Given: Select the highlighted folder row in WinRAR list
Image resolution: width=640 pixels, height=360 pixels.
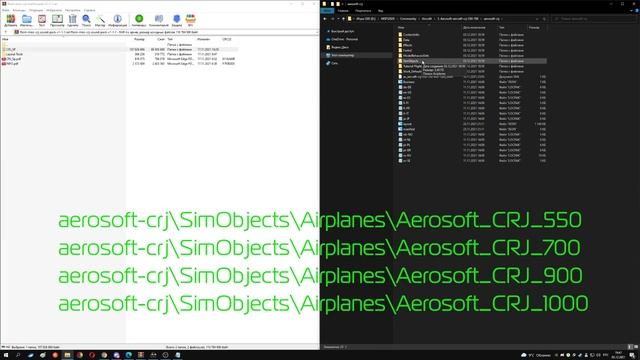Looking at the screenshot, I should (x=119, y=49).
